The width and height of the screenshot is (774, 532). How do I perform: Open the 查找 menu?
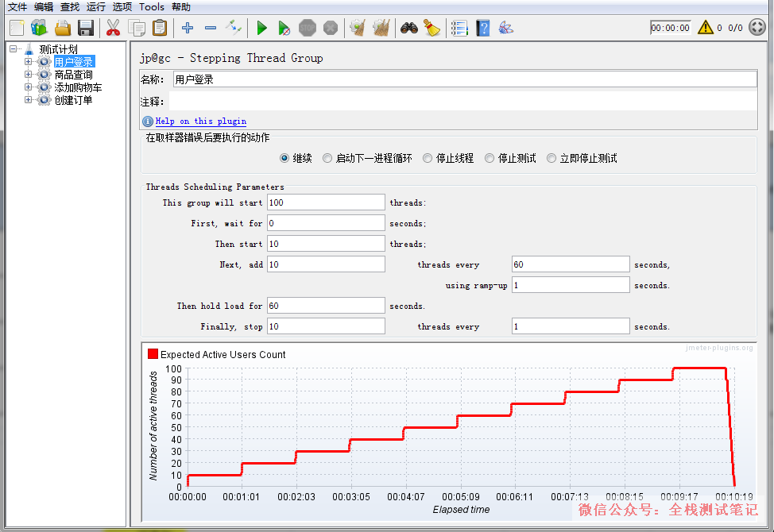pyautogui.click(x=70, y=7)
